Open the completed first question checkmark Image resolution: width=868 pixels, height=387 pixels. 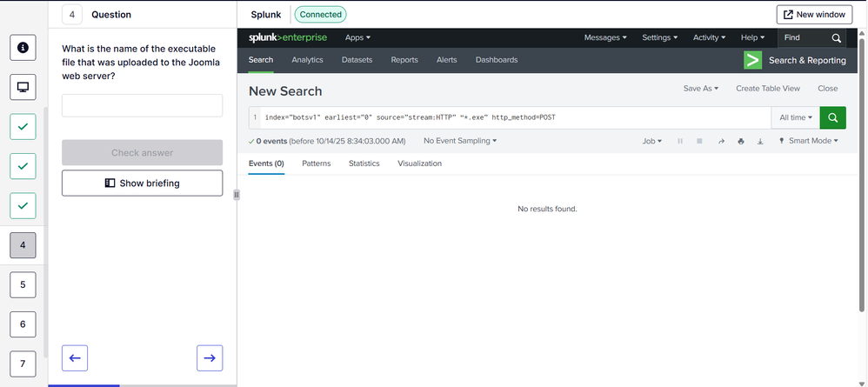click(23, 126)
